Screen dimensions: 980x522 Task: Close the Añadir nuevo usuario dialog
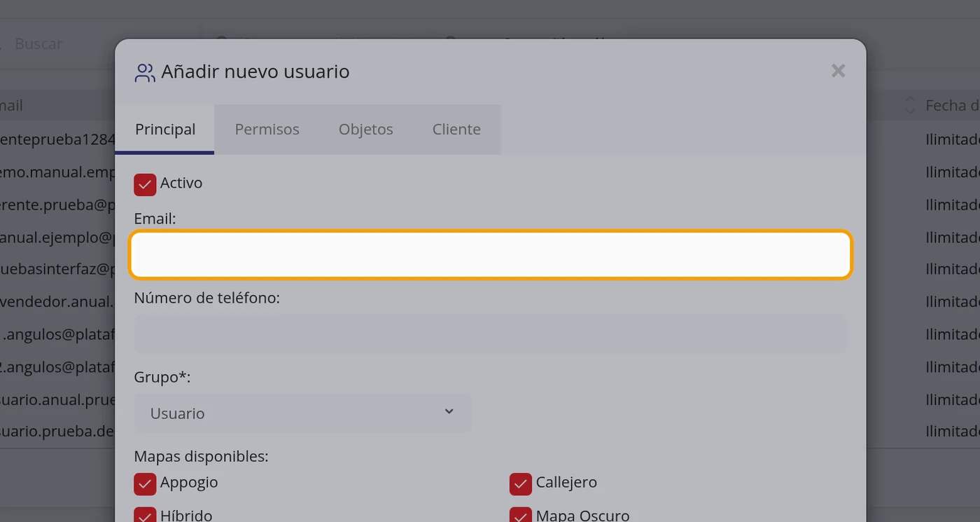pos(838,71)
